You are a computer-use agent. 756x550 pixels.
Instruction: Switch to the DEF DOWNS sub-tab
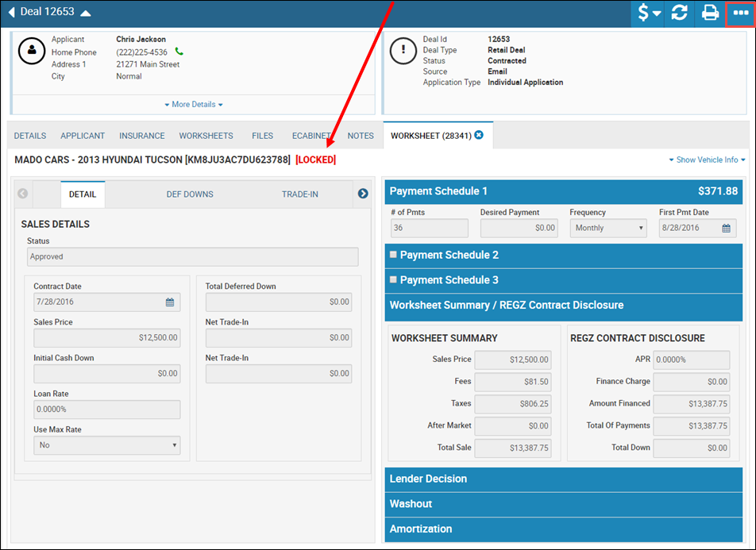pyautogui.click(x=190, y=194)
